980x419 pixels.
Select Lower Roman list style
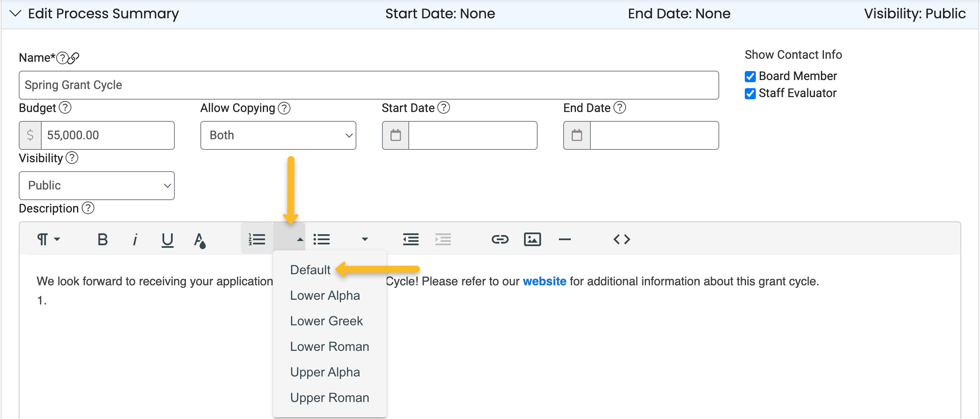coord(329,347)
